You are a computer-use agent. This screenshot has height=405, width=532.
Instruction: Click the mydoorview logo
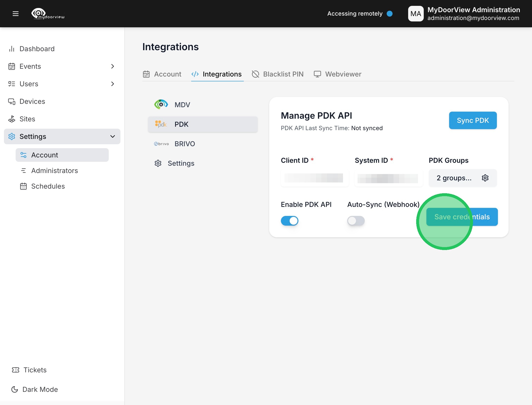pos(48,14)
